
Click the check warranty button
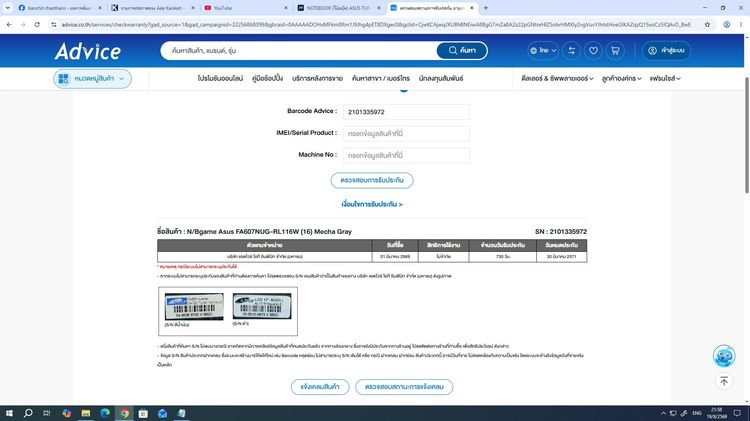coord(372,180)
